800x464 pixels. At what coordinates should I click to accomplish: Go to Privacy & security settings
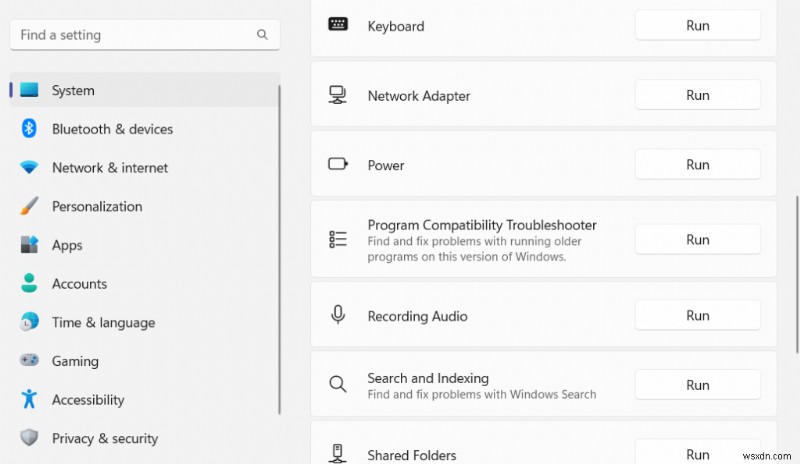tap(145, 438)
